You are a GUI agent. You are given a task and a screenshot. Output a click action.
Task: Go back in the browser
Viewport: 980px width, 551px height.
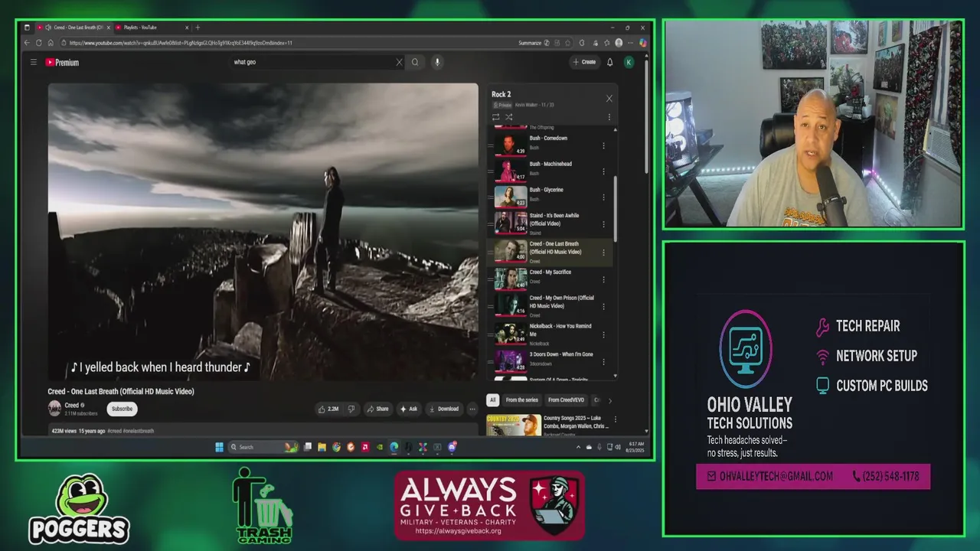tap(28, 43)
